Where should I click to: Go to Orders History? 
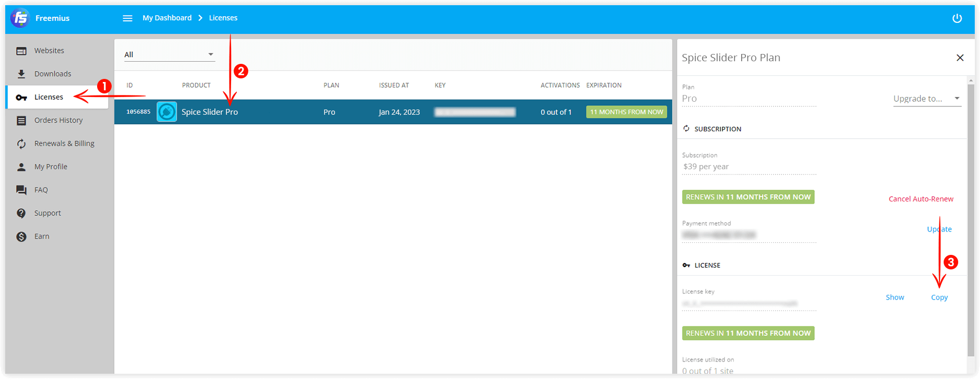click(x=57, y=120)
